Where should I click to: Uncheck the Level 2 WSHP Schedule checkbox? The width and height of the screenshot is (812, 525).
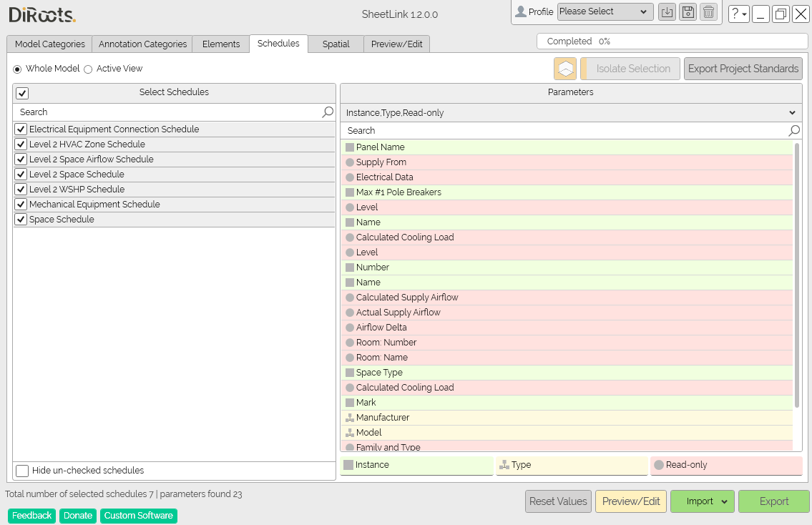coord(21,189)
